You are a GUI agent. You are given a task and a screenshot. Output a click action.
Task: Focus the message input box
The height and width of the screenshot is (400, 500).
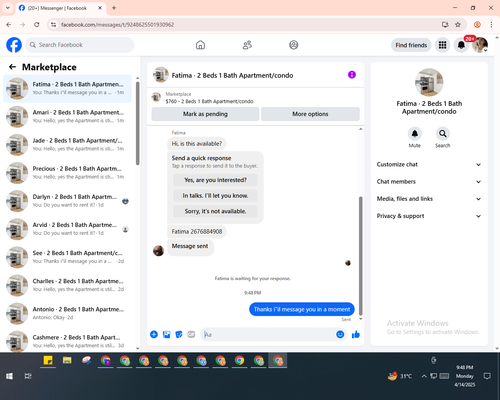click(268, 334)
